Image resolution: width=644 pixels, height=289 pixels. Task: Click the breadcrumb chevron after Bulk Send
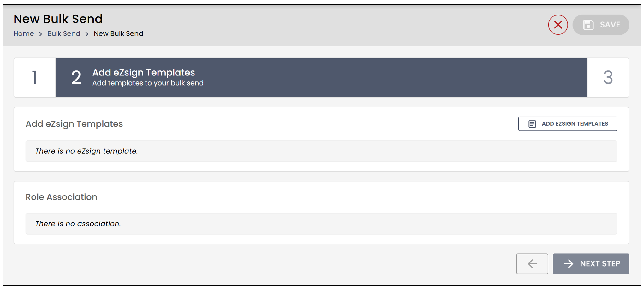click(x=87, y=34)
